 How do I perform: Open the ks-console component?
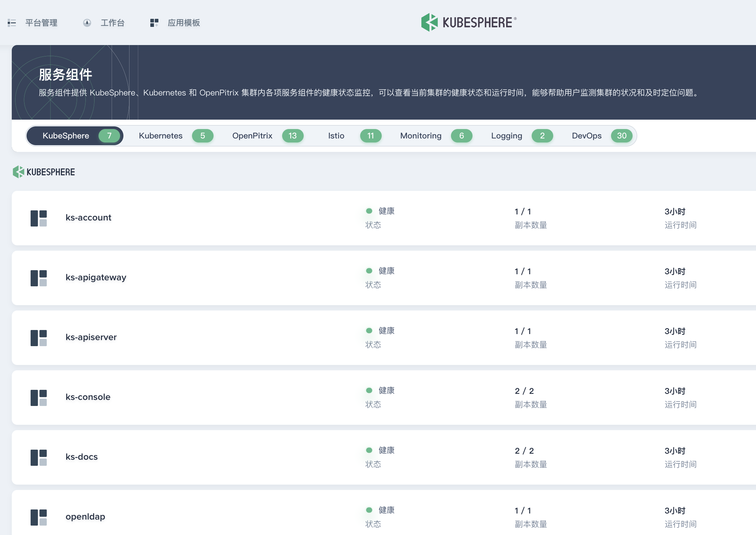tap(88, 397)
